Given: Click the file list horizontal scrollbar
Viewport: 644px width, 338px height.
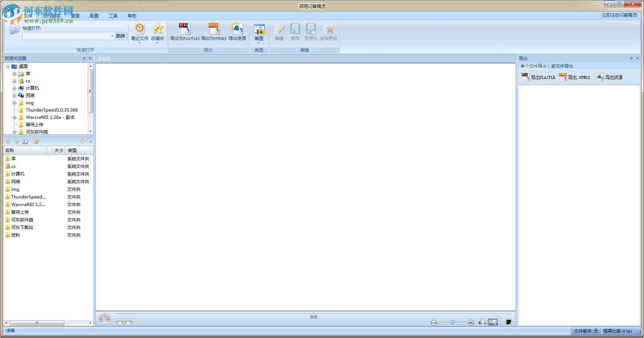Looking at the screenshot, I should coord(37,323).
